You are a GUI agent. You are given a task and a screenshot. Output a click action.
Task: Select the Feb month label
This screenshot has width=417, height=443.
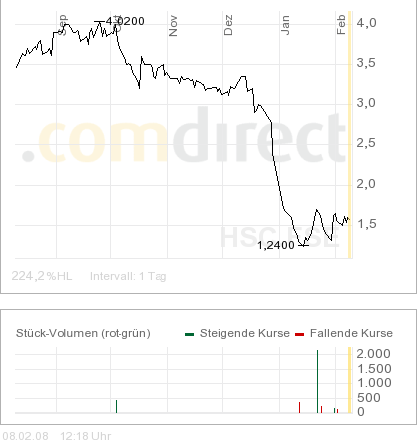click(341, 25)
